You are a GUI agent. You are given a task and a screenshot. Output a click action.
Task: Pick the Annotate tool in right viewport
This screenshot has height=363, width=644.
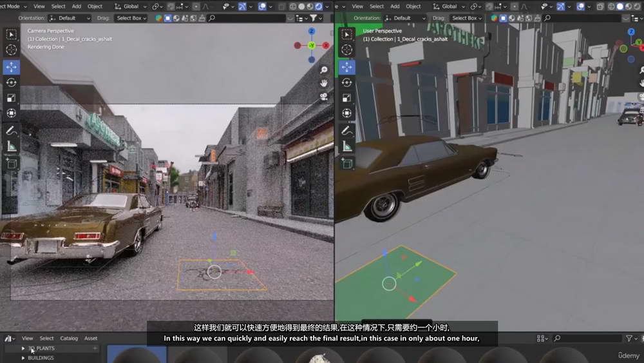click(x=346, y=131)
